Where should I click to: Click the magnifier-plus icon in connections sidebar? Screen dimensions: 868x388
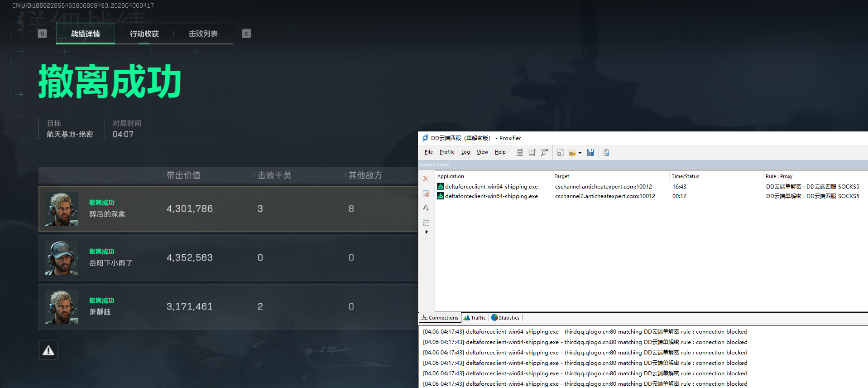point(426,208)
